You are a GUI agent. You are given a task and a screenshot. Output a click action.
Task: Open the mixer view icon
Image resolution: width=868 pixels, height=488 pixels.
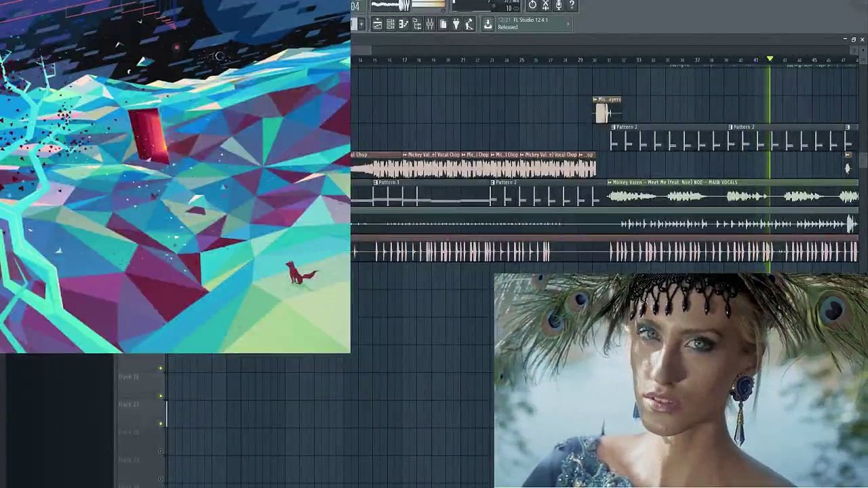(430, 24)
